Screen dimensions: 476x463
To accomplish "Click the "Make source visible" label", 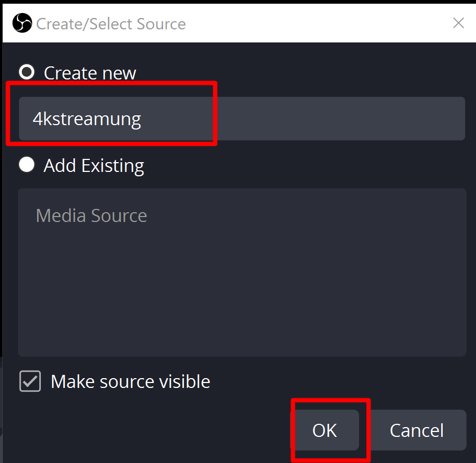I will pyautogui.click(x=131, y=382).
